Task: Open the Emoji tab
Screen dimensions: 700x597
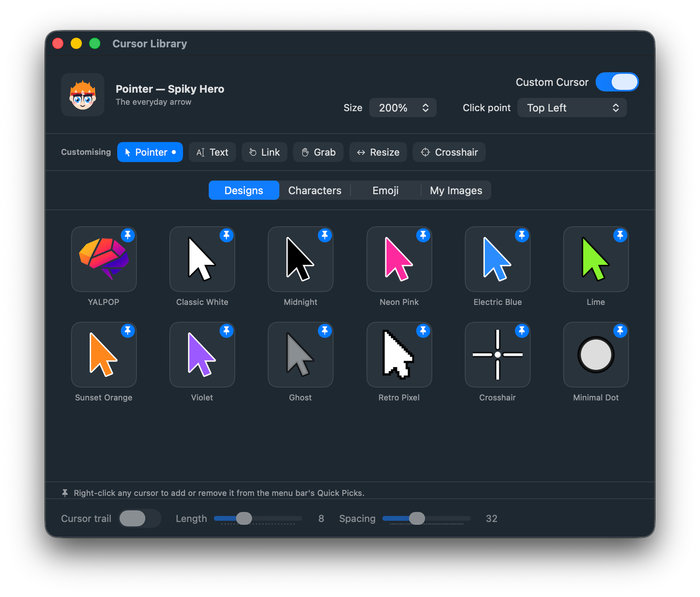Action: click(385, 190)
